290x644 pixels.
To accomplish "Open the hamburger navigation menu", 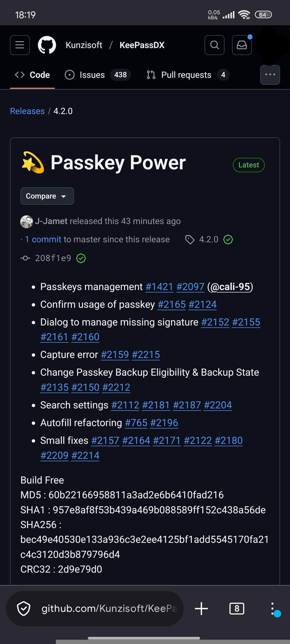I will tap(20, 45).
